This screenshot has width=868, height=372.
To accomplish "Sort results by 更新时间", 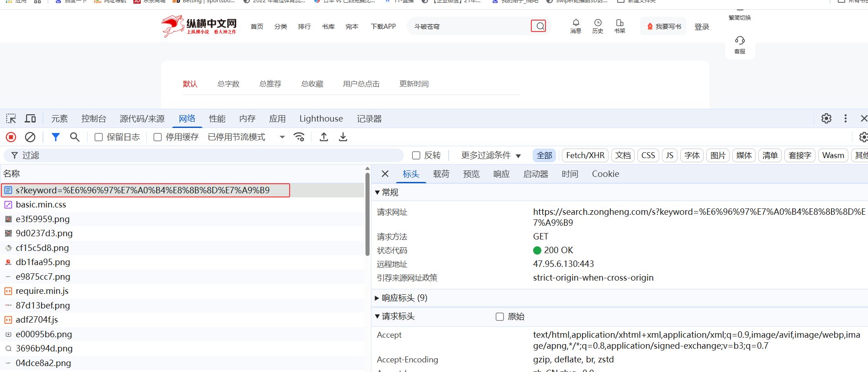I will pyautogui.click(x=414, y=84).
